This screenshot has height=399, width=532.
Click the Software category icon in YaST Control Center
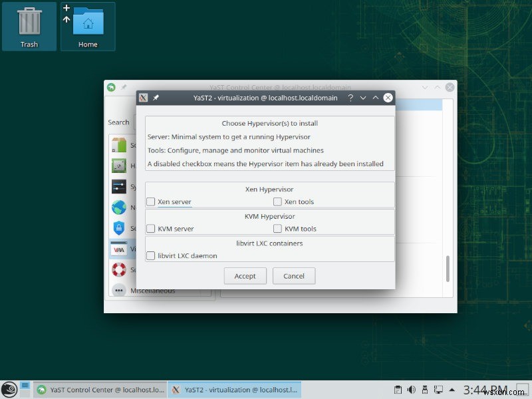click(x=119, y=145)
